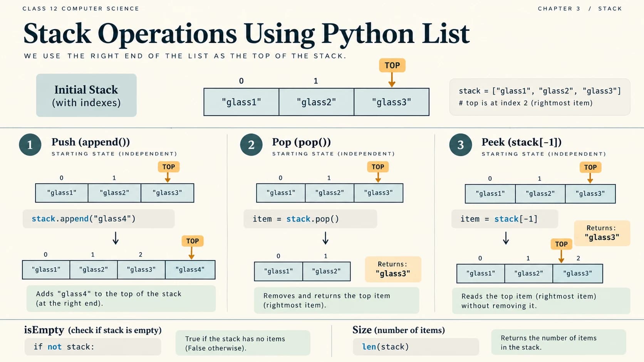Image resolution: width=644 pixels, height=362 pixels.
Task: Click the "Pop (pop())" heading
Action: point(301,142)
